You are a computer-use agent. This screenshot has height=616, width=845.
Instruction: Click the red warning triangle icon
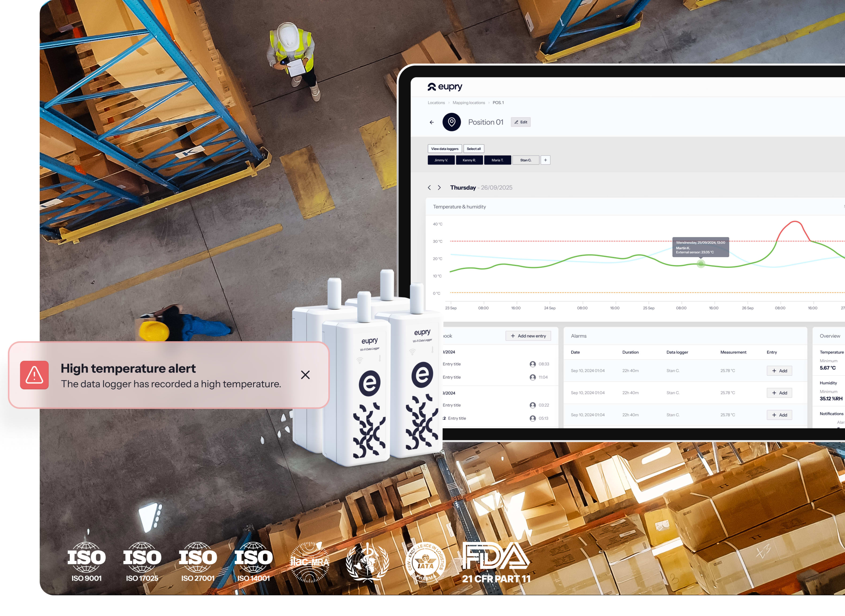pos(34,375)
